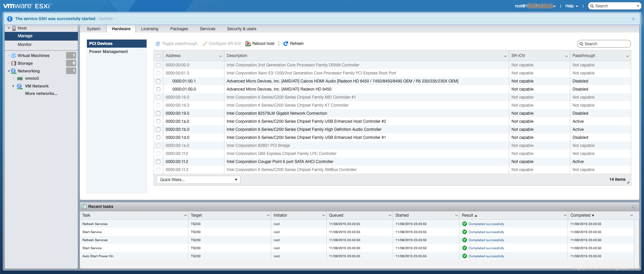644x274 pixels.
Task: Check the USB Enhanced Host Controller #2 row
Action: coord(158,121)
